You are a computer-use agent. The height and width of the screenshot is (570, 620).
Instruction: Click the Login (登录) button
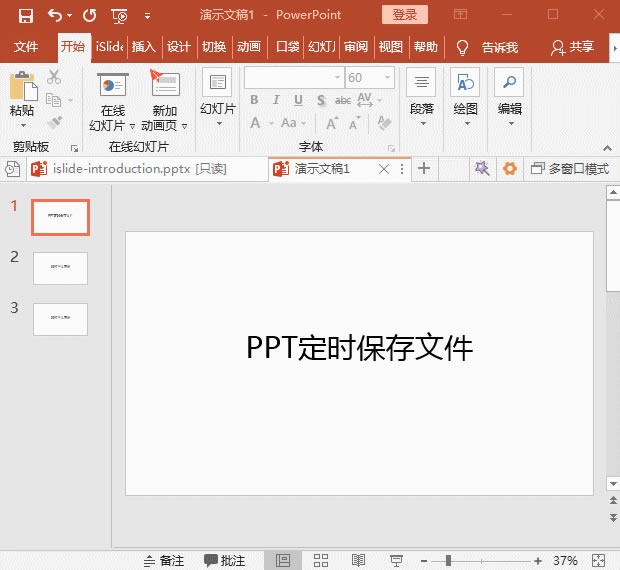[404, 15]
